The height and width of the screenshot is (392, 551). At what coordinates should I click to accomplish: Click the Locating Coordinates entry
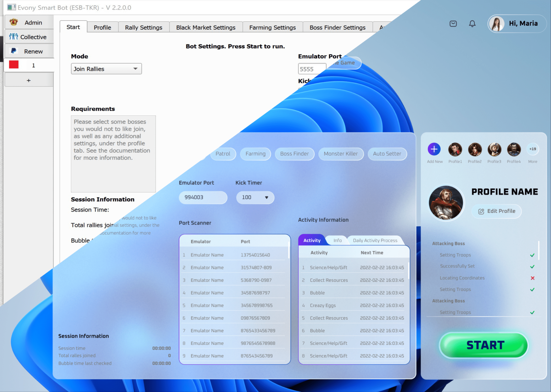point(462,278)
